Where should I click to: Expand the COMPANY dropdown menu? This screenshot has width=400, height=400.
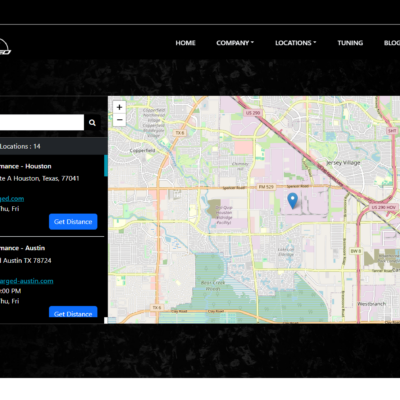coord(235,43)
